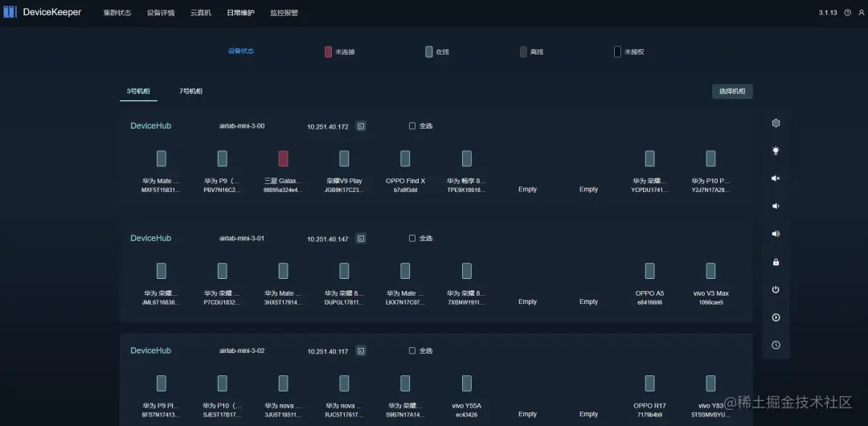Click the DeviceHub link for airlab-mini-3-01
The height and width of the screenshot is (426, 868).
click(150, 238)
